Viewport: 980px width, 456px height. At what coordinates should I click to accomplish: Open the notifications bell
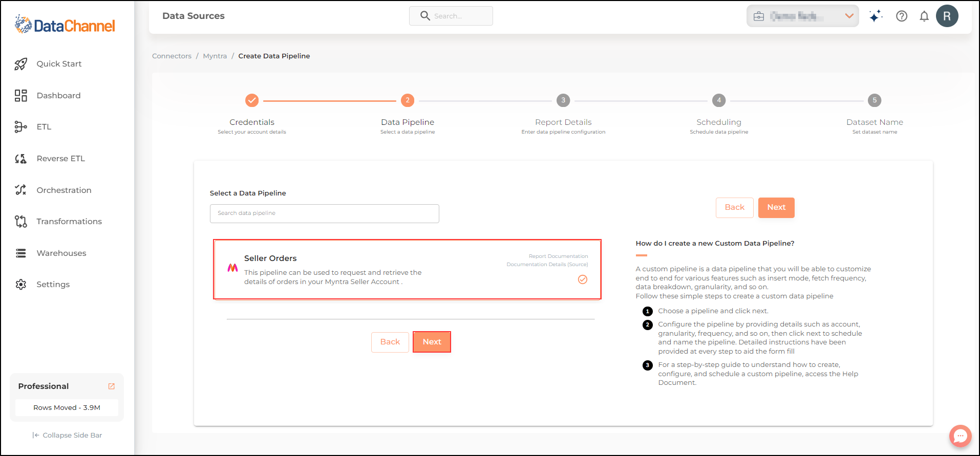point(924,16)
